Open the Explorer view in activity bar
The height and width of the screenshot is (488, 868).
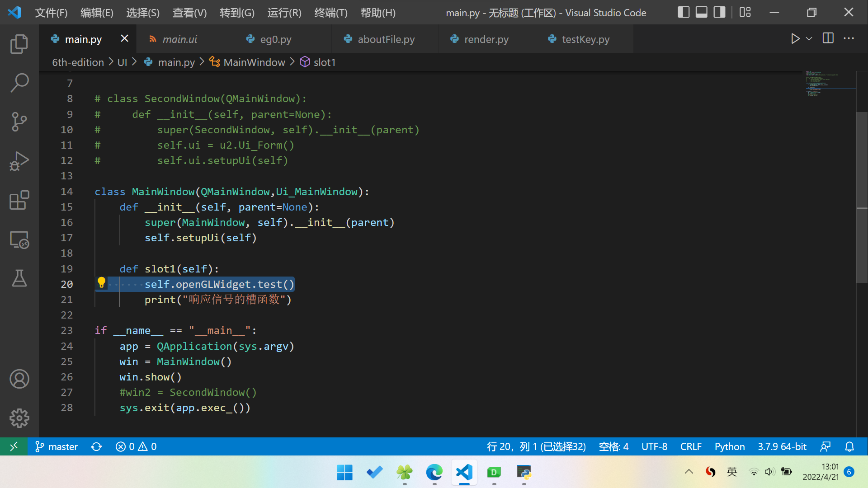[x=19, y=44]
